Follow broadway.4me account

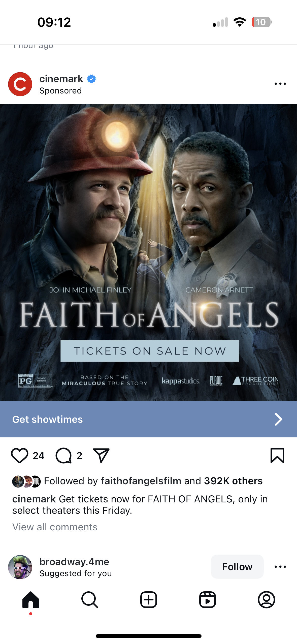coord(237,567)
